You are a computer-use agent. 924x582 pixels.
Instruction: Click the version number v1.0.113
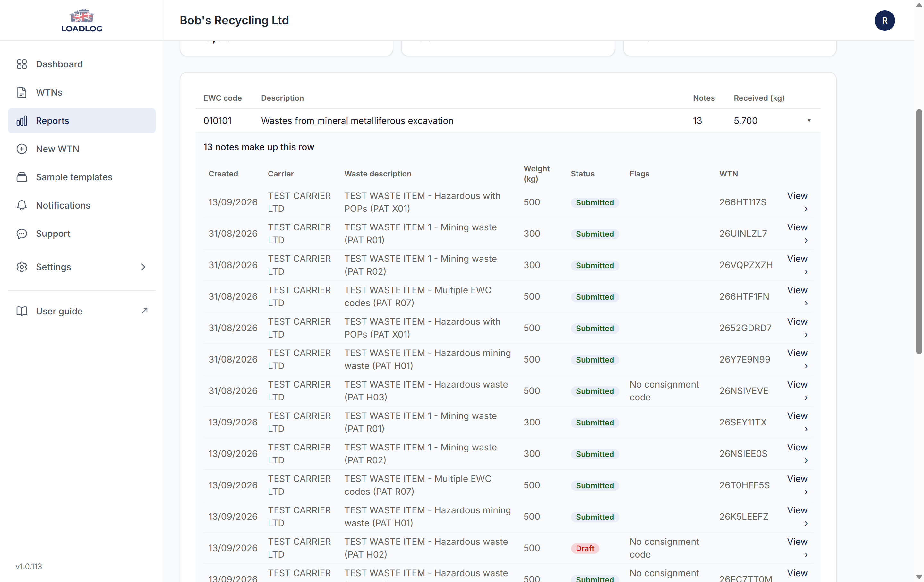pyautogui.click(x=29, y=566)
